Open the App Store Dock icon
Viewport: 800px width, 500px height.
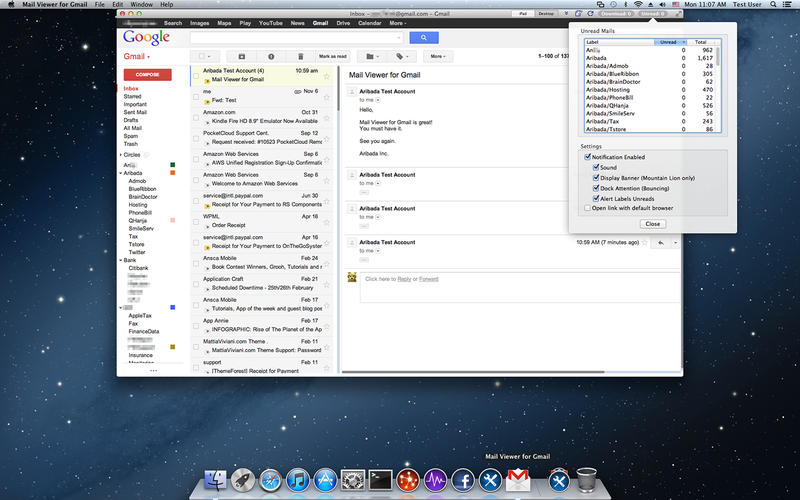coord(326,480)
